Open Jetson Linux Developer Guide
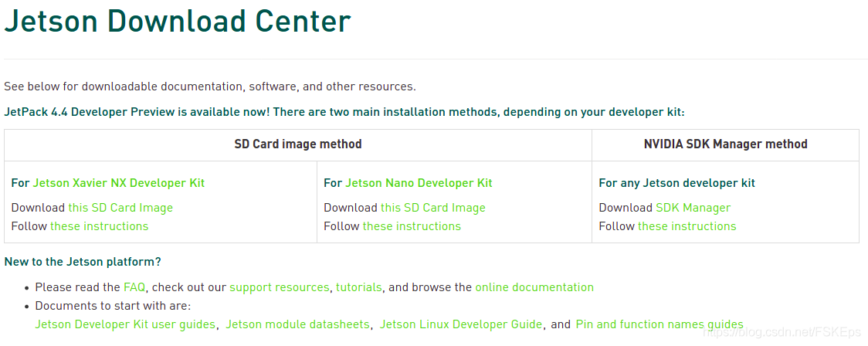Viewport: 868px width, 346px height. pos(461,324)
